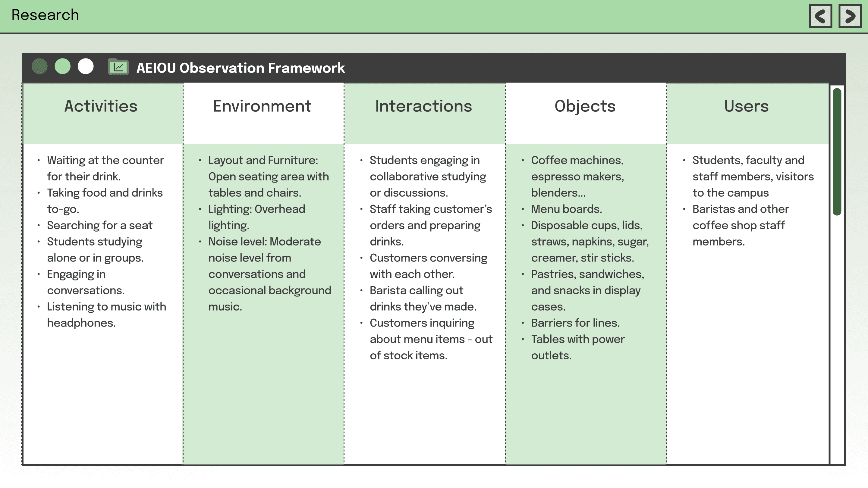Click the AEIOU Observation Framework title
868x488 pixels.
(x=240, y=68)
